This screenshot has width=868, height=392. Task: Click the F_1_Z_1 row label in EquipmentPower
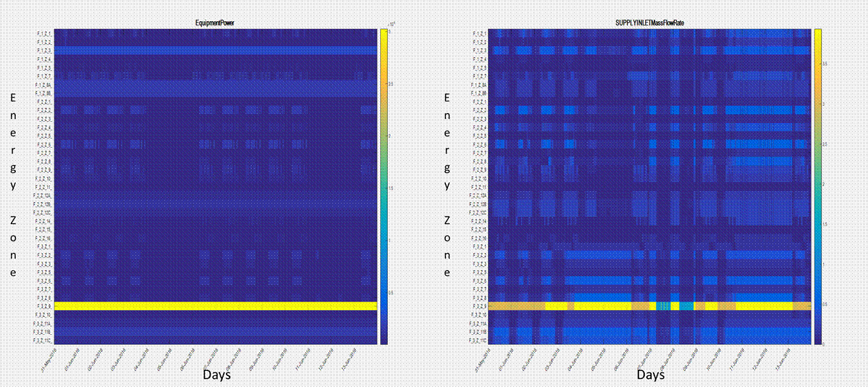pos(43,34)
